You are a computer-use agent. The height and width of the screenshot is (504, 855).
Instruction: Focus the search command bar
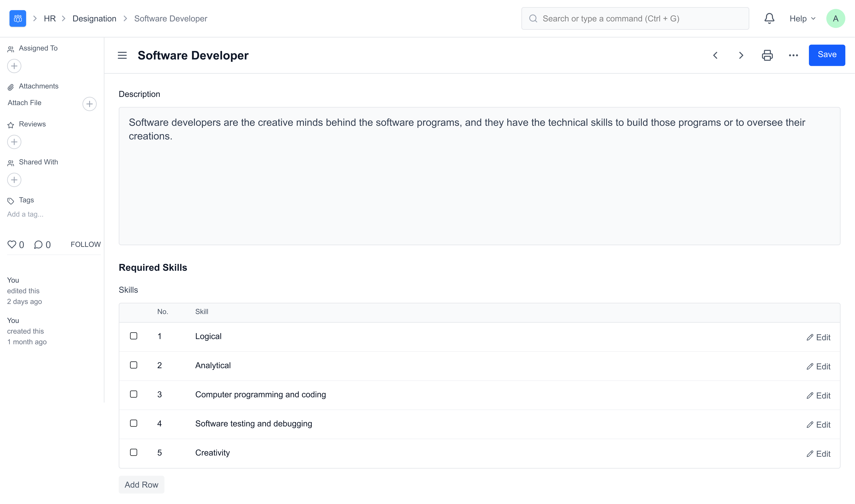[x=635, y=18]
